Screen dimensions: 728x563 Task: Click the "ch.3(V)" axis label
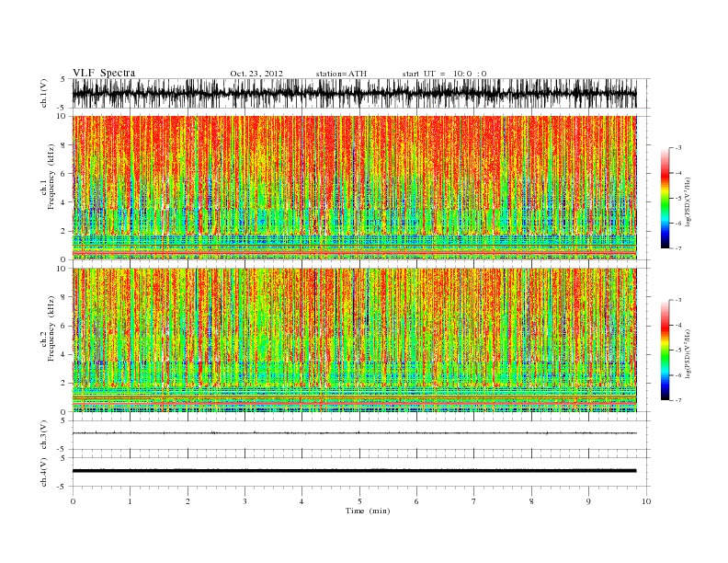tap(44, 435)
